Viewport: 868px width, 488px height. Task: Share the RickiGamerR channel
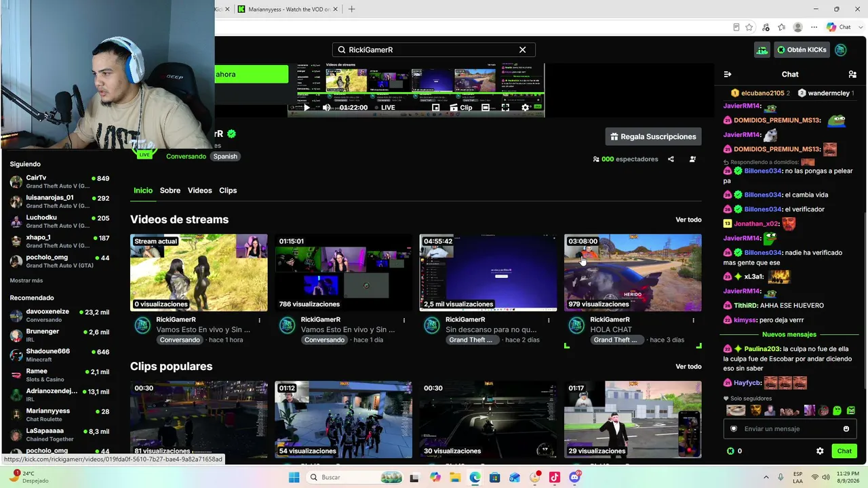tap(671, 159)
